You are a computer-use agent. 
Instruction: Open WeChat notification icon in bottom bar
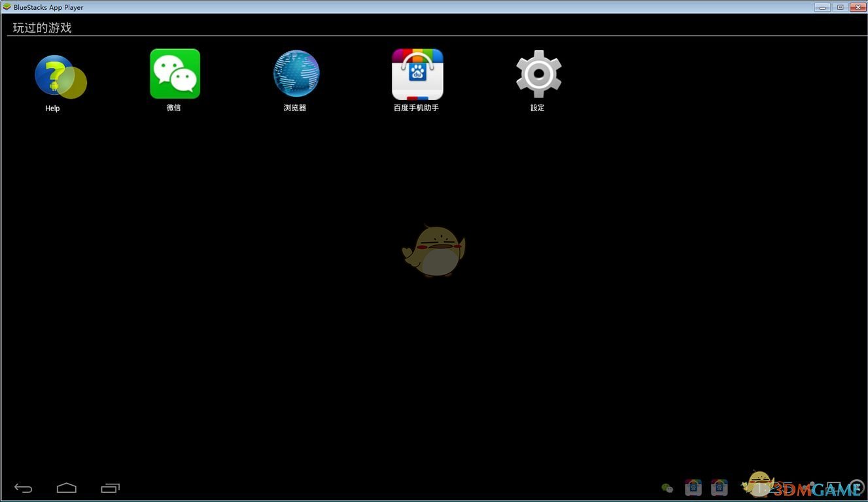[x=667, y=488]
